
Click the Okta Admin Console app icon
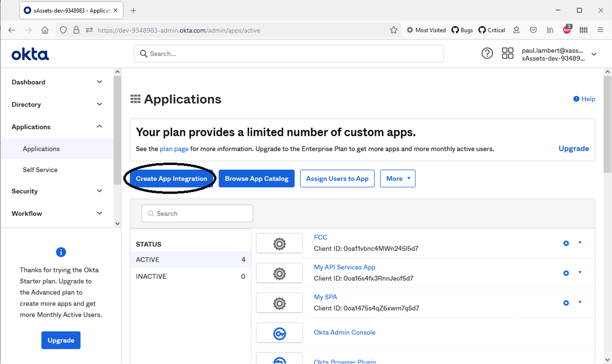point(279,333)
